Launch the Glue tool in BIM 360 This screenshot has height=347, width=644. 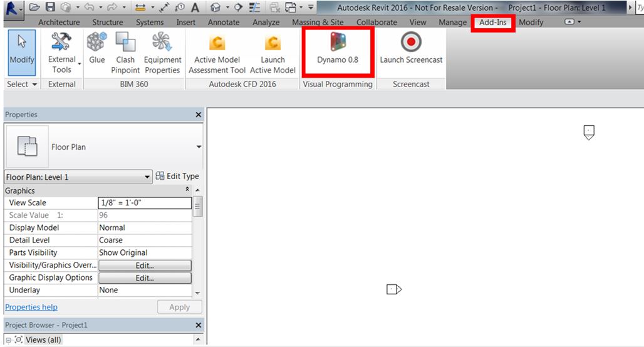[x=97, y=48]
